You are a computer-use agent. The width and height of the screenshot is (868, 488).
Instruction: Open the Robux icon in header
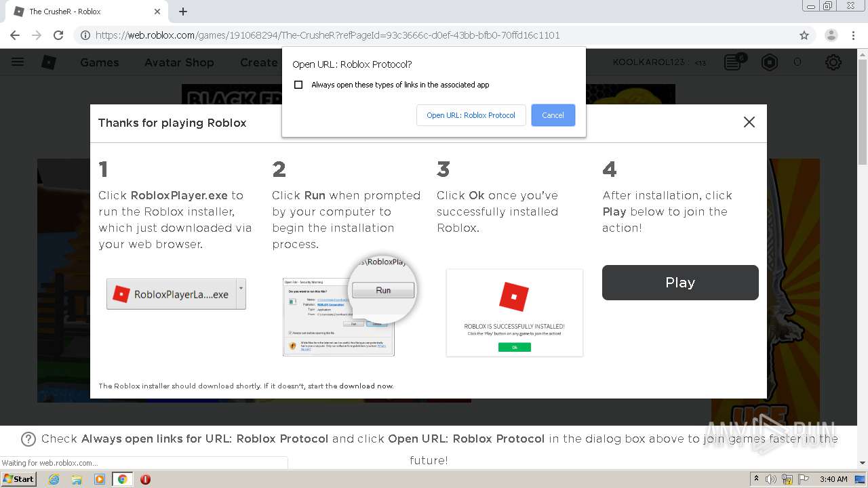(x=770, y=62)
